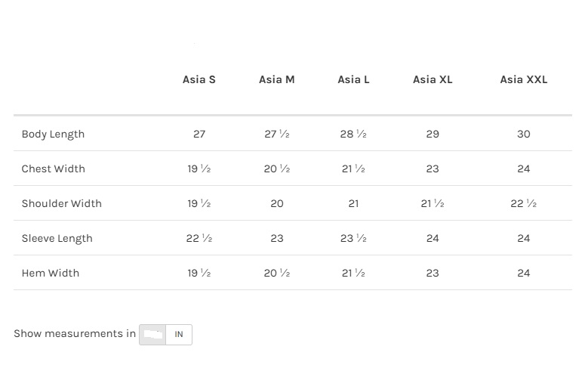The width and height of the screenshot is (588, 368).
Task: Select the Asia L column header
Action: pyautogui.click(x=353, y=79)
